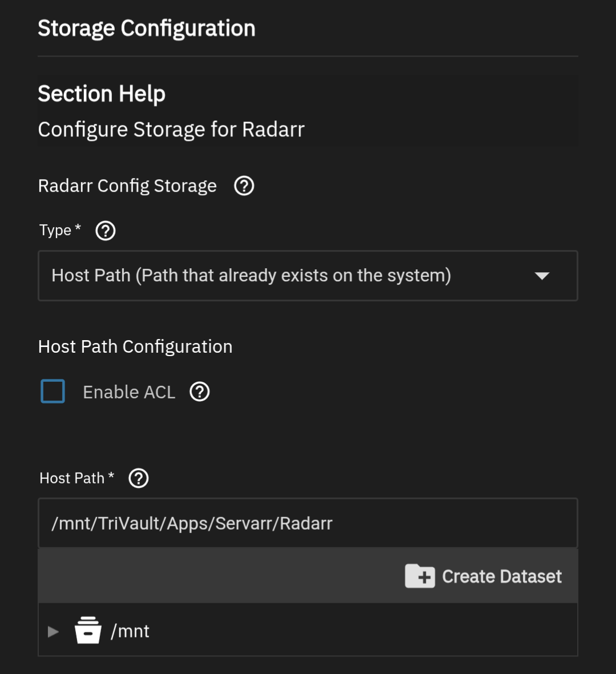Open the Type storage dropdown
Screen dimensions: 616x674
pyautogui.click(x=285, y=276)
